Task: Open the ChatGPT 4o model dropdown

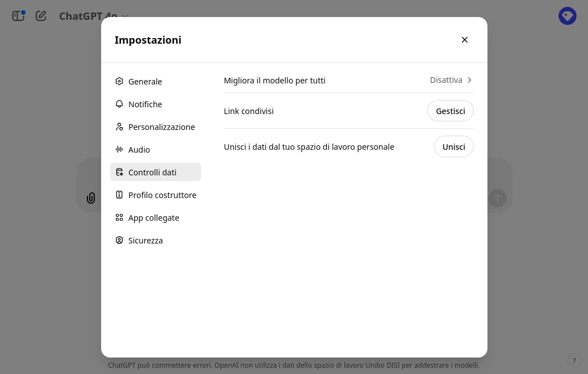Action: pos(94,16)
